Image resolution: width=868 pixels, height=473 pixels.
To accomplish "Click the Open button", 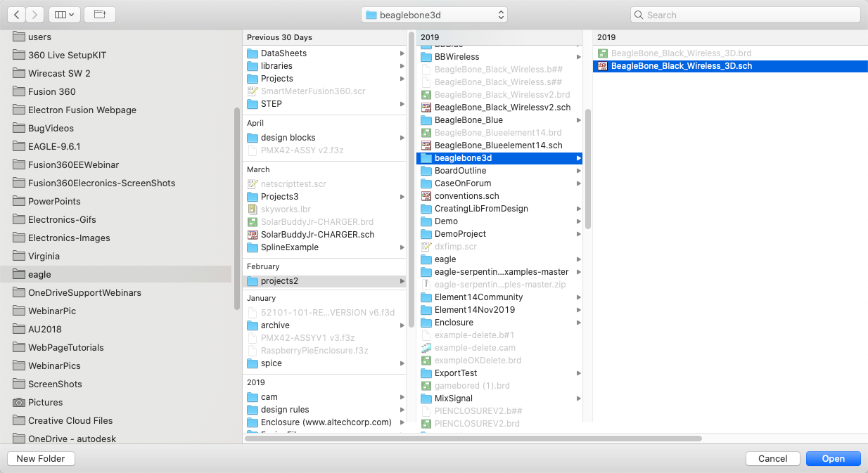I will tap(833, 458).
